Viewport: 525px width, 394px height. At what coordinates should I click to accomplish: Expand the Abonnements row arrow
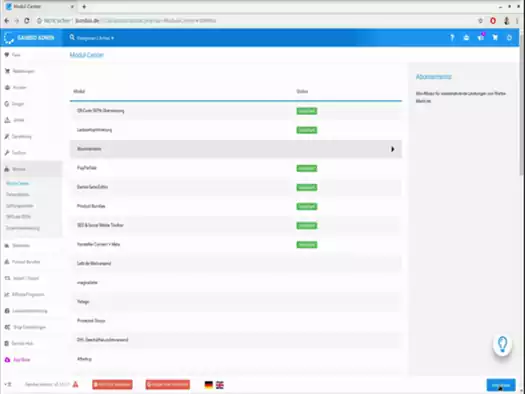click(x=392, y=149)
